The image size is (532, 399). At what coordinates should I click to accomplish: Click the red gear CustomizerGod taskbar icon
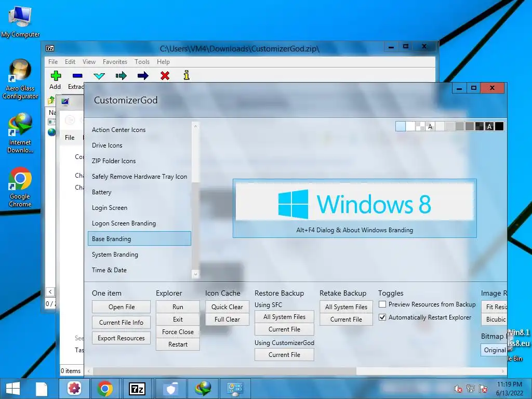tap(74, 389)
